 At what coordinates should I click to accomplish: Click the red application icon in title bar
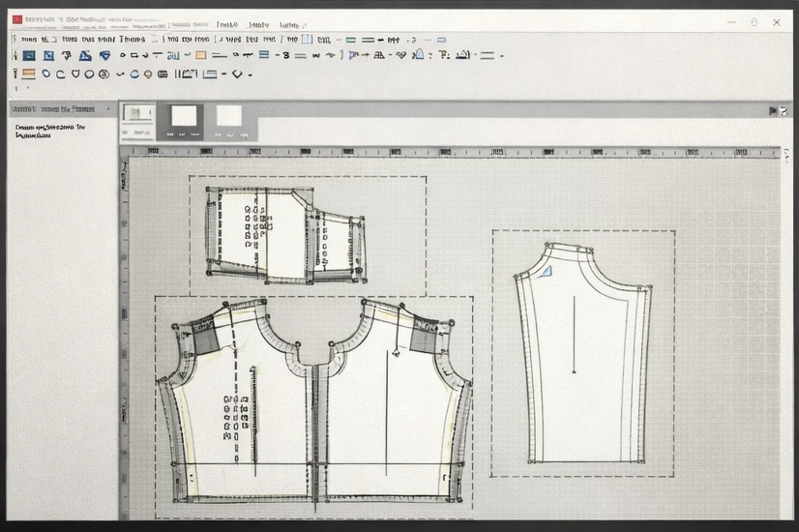[16, 20]
